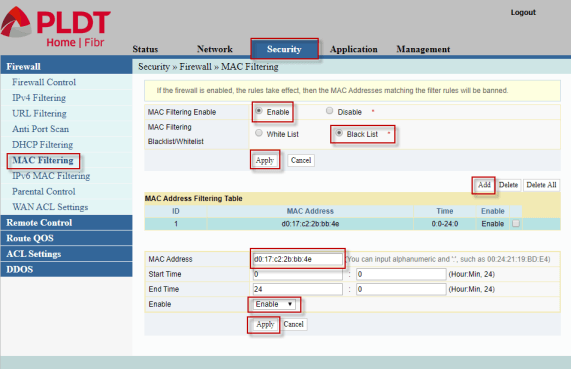This screenshot has width=571, height=369.
Task: Select the MAC Filtering Enable radio button
Action: coord(259,110)
